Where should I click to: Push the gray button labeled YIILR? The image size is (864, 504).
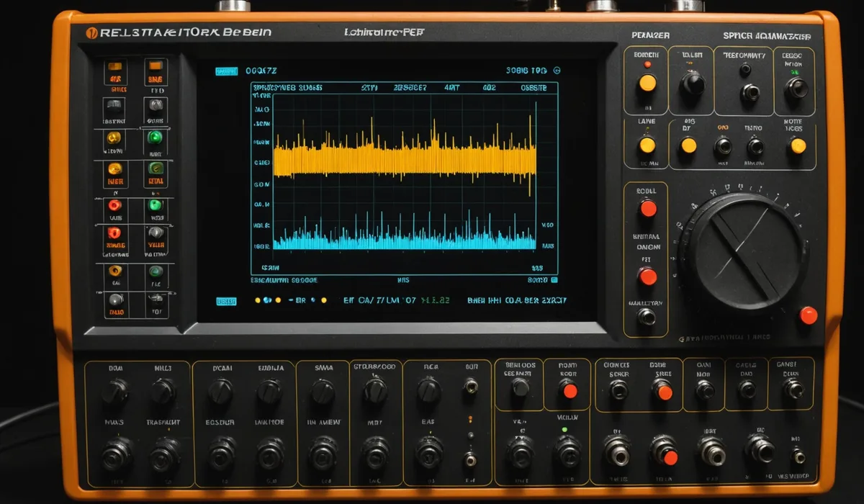click(x=156, y=233)
